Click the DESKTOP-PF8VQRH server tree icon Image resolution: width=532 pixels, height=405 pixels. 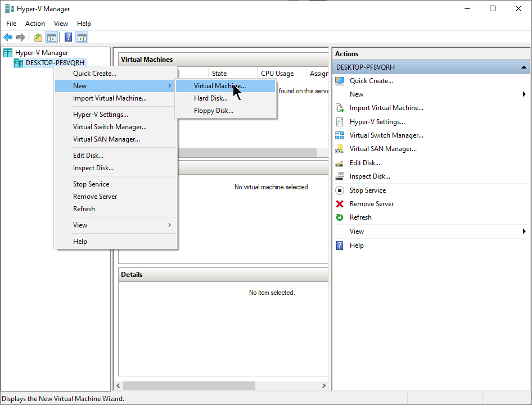19,63
